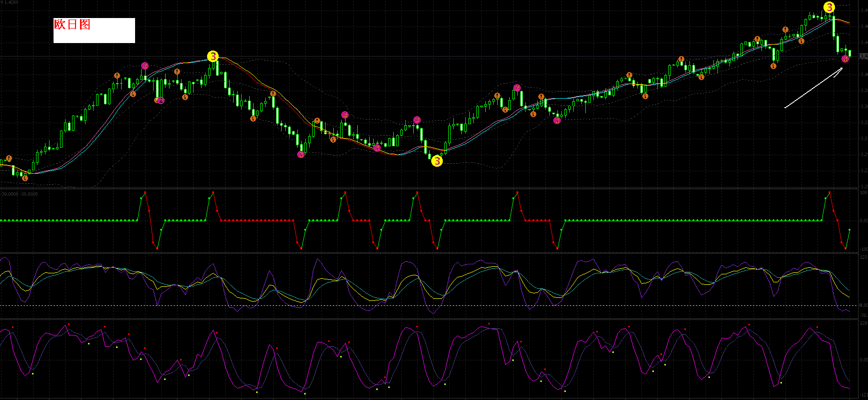Select the yellow 3 marker at the chart's final peak
The width and height of the screenshot is (868, 400).
(829, 8)
